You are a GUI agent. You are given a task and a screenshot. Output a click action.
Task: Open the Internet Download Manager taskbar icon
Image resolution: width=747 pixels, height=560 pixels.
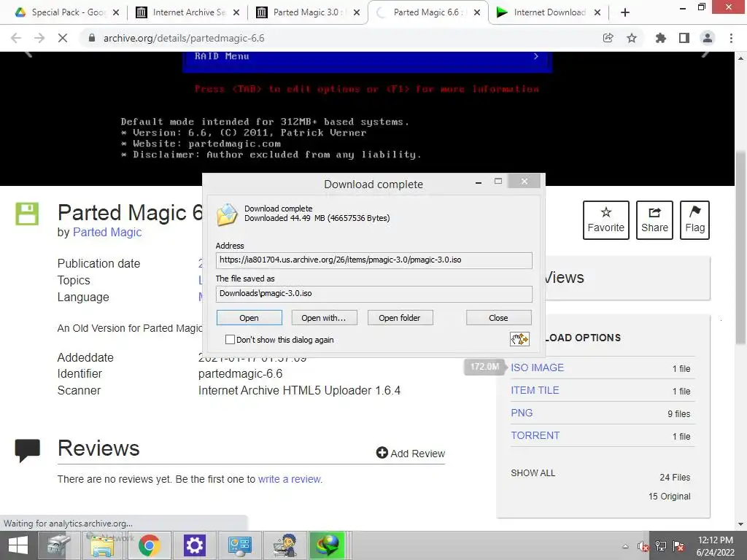pyautogui.click(x=327, y=545)
